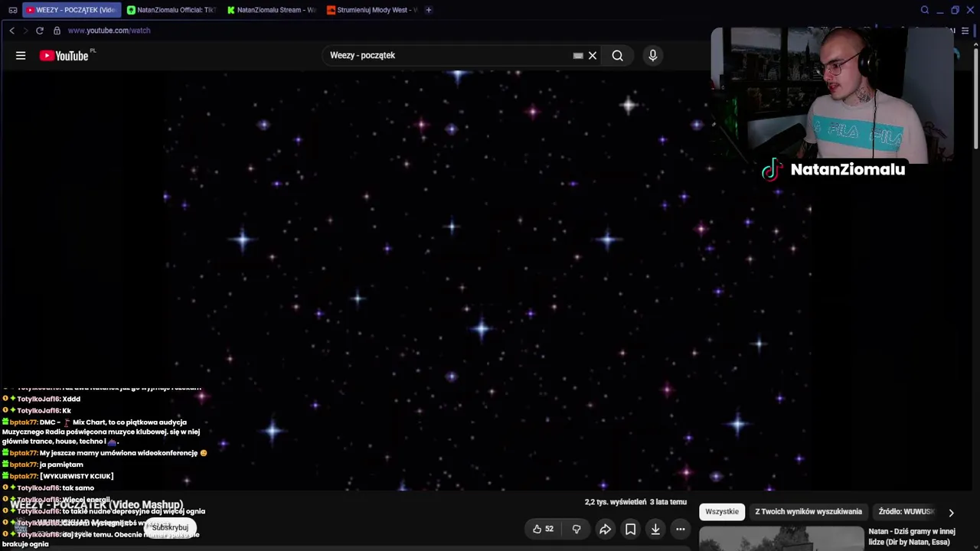Select the Wszystkie filter chip
The height and width of the screenshot is (551, 980).
click(x=722, y=511)
